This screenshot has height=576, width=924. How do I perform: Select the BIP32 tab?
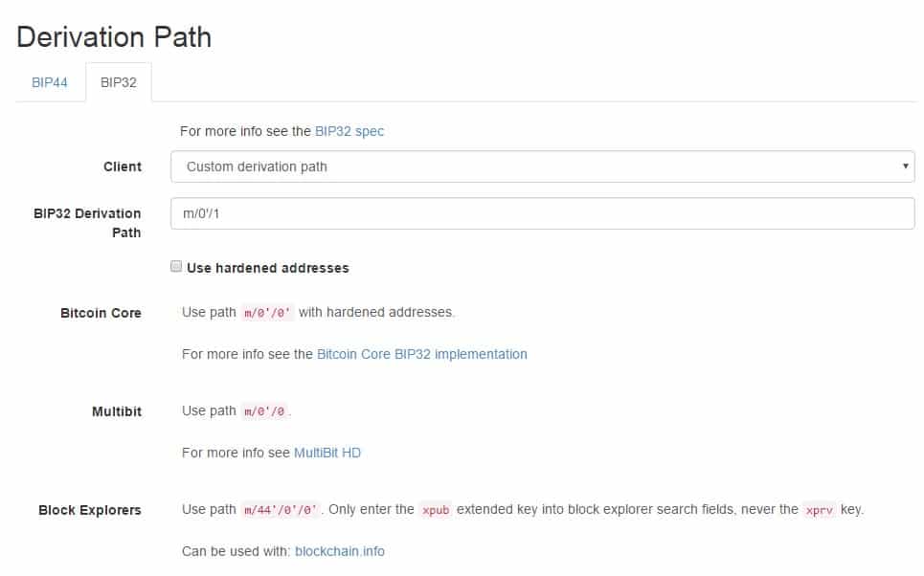[119, 82]
